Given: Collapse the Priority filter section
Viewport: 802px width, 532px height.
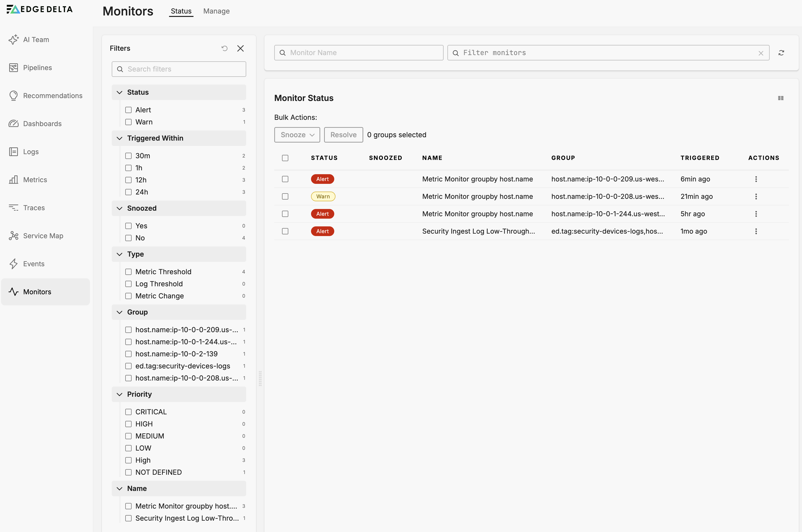Looking at the screenshot, I should pos(119,394).
